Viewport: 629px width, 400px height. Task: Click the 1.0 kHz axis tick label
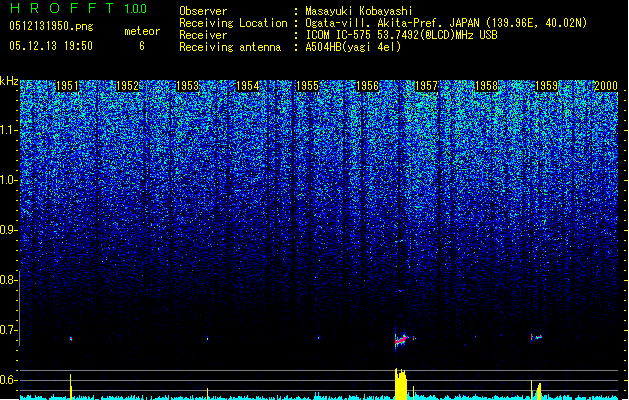click(9, 181)
